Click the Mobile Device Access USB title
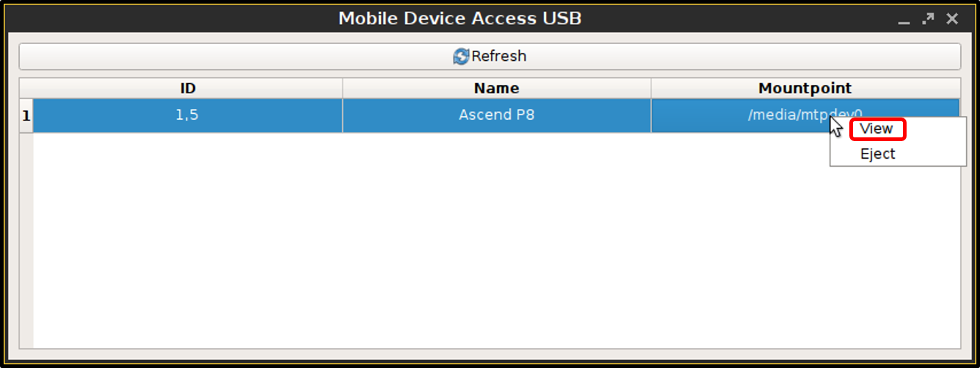Screen dimensions: 980x368 tap(460, 18)
